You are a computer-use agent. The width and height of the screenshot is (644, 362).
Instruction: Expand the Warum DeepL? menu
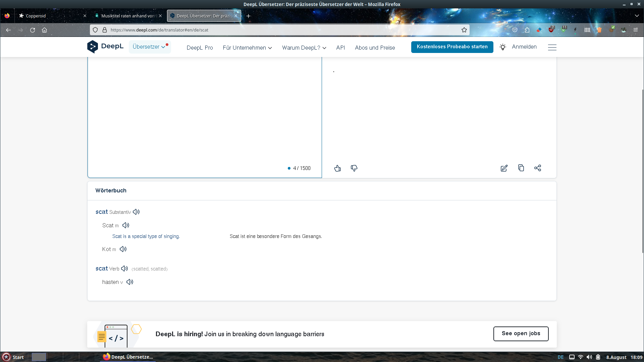coord(304,48)
